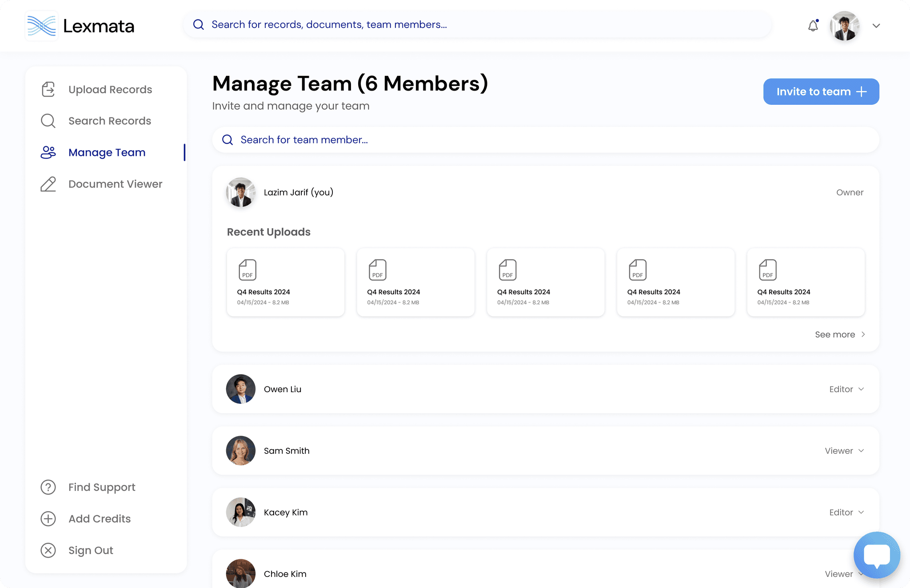Viewport: 910px width, 588px height.
Task: Click the Document Viewer pencil icon
Action: pyautogui.click(x=48, y=184)
